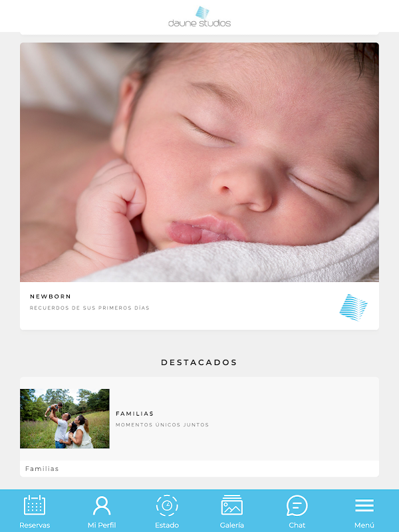
Task: Open the family outdoor photo thumbnail
Action: pyautogui.click(x=65, y=419)
